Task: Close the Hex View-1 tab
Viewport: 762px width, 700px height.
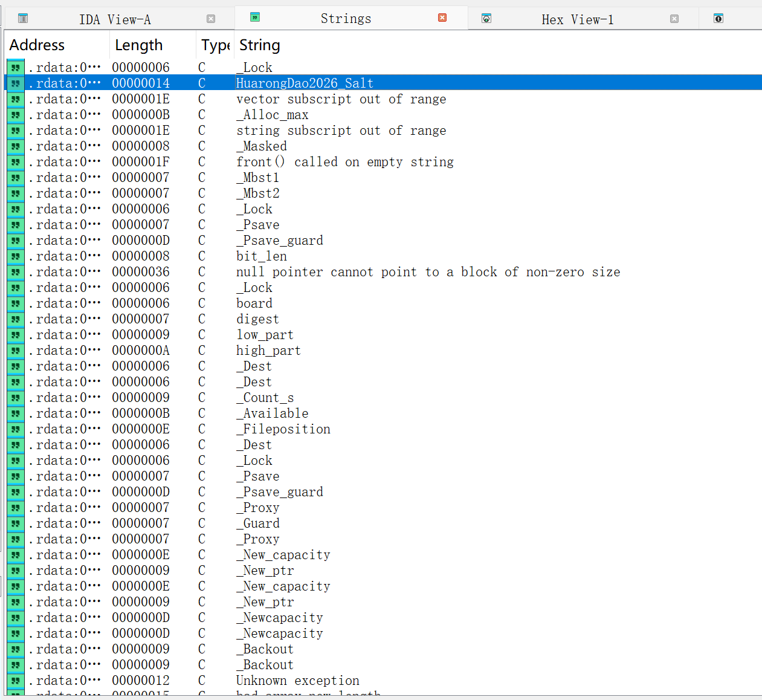Action: tap(674, 19)
